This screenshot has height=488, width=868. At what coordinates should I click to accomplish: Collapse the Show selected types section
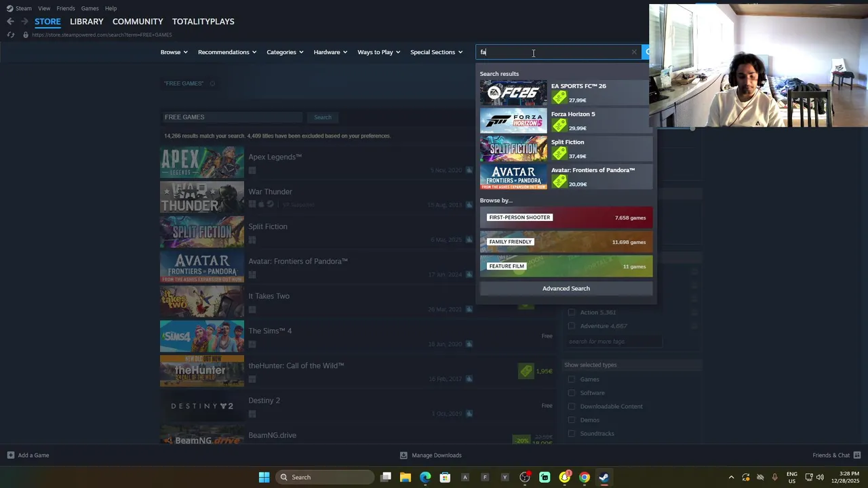[x=632, y=365]
